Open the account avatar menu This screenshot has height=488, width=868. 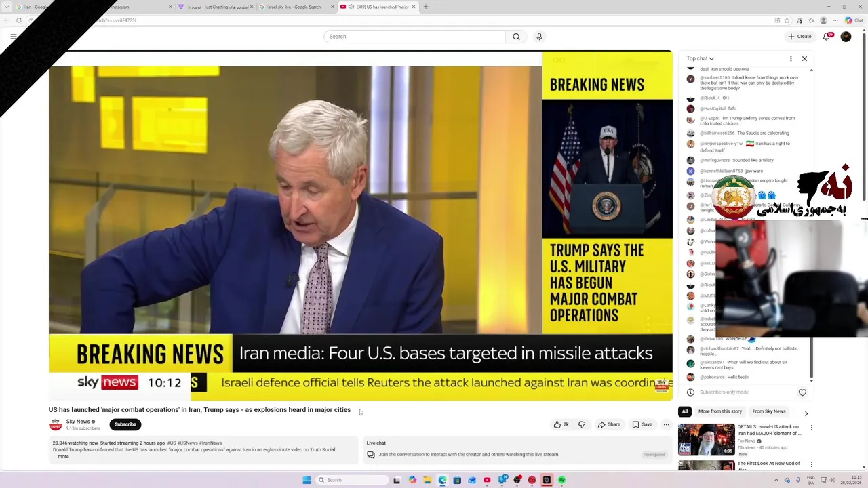click(846, 37)
